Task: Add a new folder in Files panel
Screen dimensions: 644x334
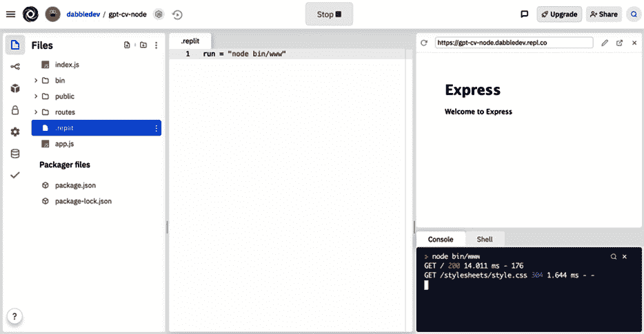Action: [143, 45]
